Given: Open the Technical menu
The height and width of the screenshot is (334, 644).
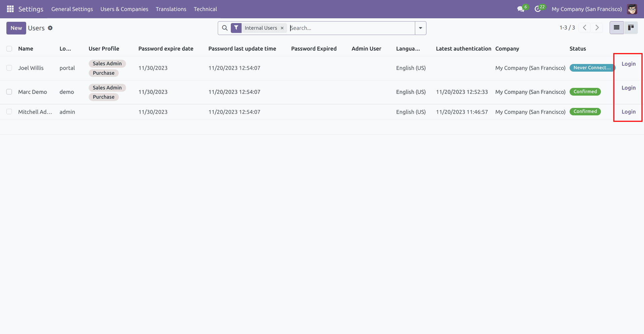Looking at the screenshot, I should pyautogui.click(x=205, y=9).
